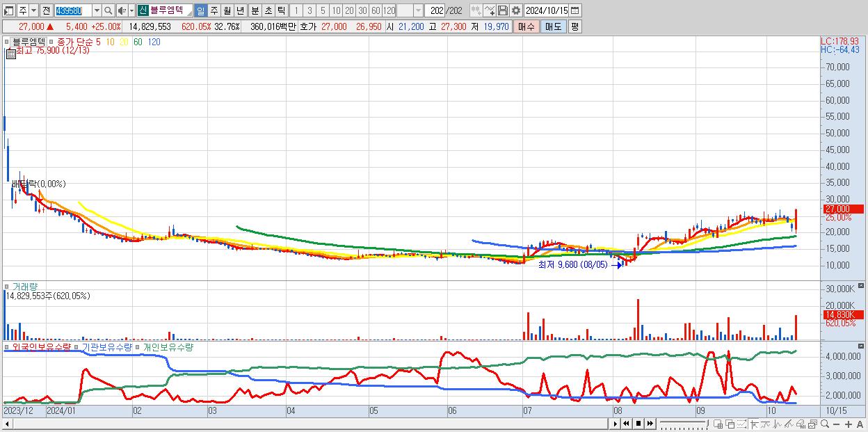Click the 매도 sell button
Screen dimensions: 868x432
(x=554, y=26)
